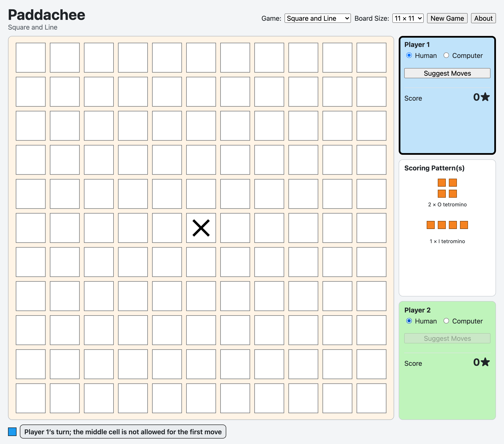504x444 pixels.
Task: Select Human for Player 1
Action: coord(409,55)
